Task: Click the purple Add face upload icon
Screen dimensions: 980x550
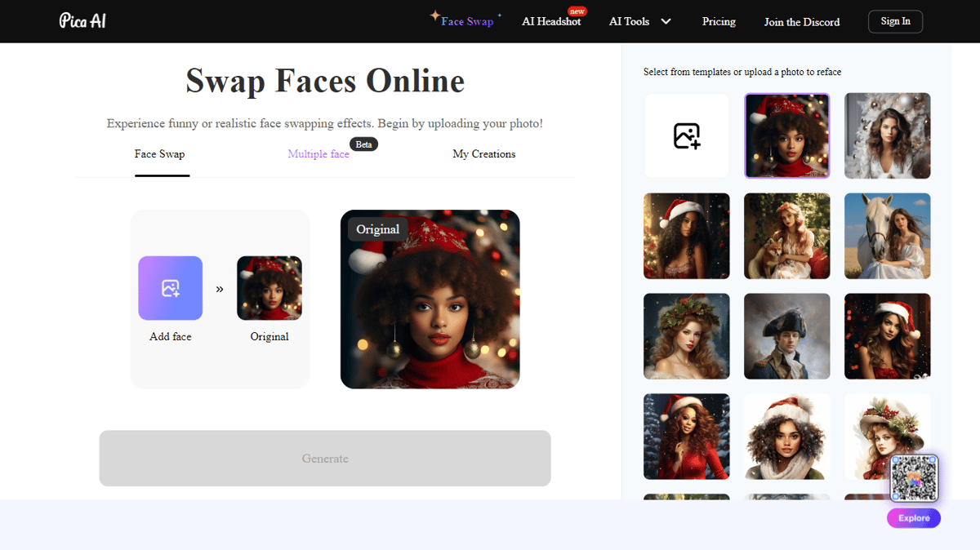Action: click(171, 288)
